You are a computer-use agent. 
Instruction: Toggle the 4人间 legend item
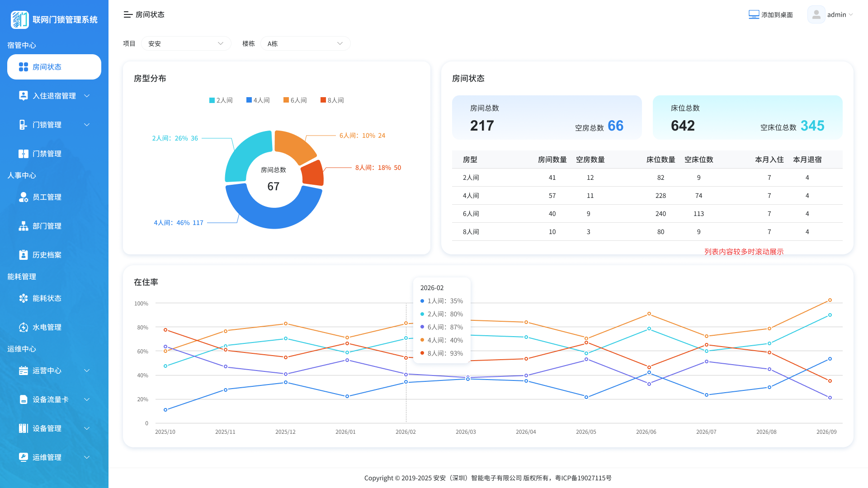click(258, 100)
